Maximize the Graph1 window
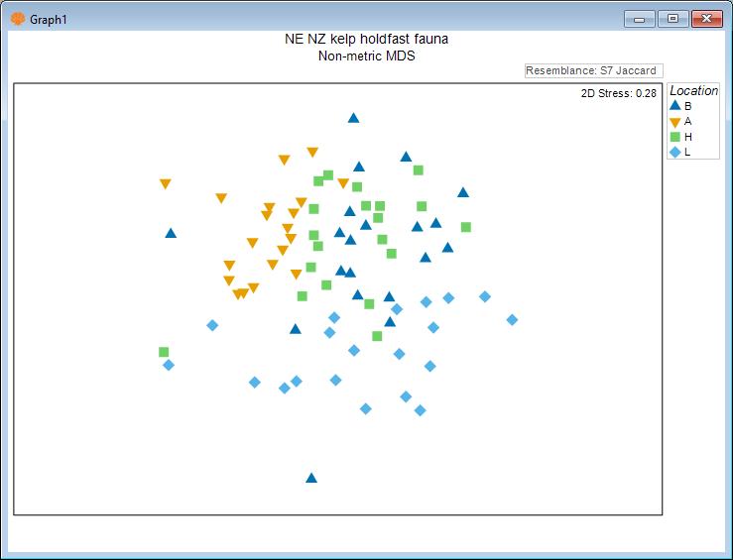 click(673, 19)
